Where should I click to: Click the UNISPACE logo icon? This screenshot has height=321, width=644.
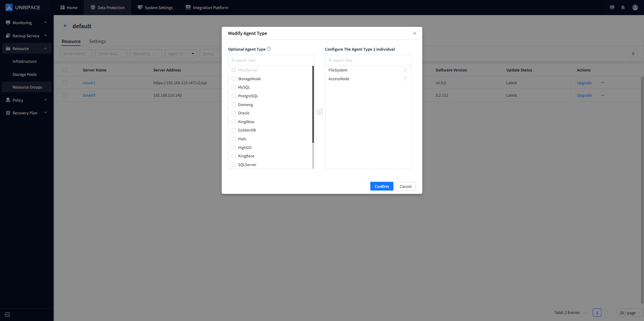click(9, 7)
